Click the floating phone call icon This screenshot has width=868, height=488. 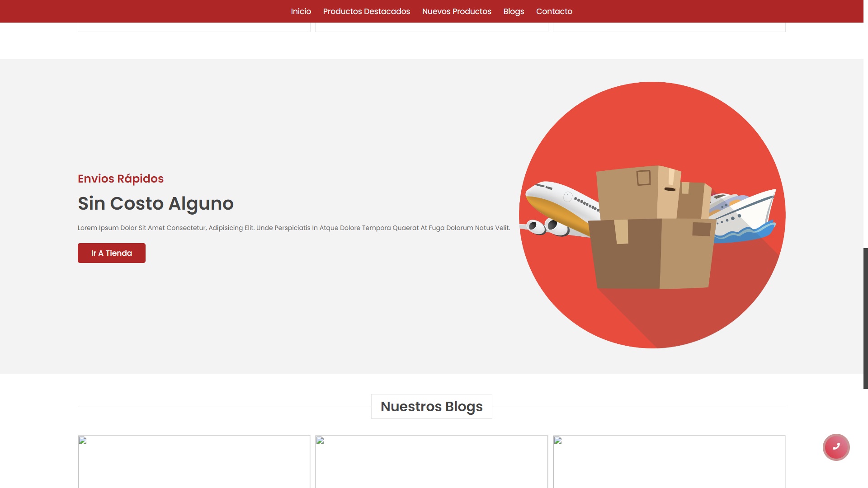tap(836, 447)
